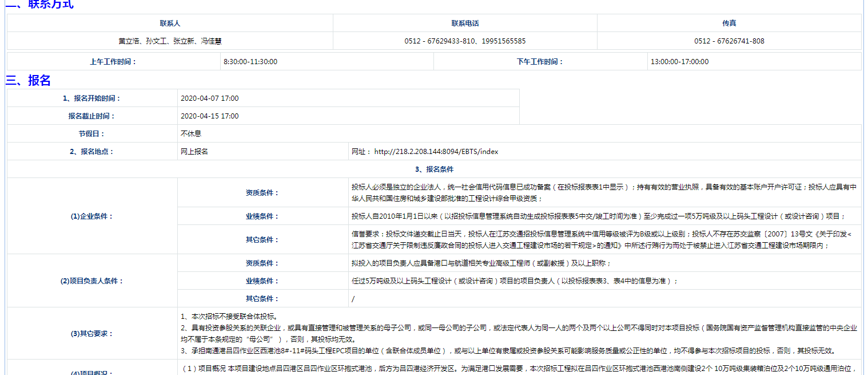The width and height of the screenshot is (868, 375).
Task: Click 资质条件 label under 项目负责人条件
Action: coord(262,263)
